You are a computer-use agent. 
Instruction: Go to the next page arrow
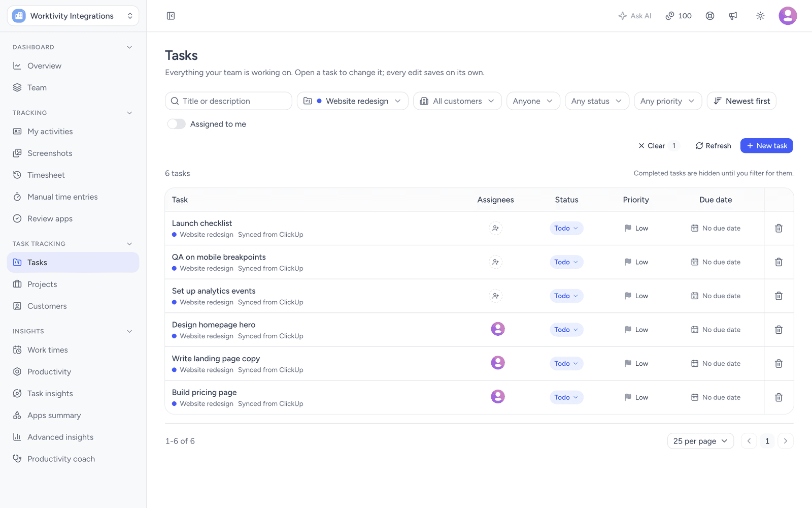tap(785, 441)
